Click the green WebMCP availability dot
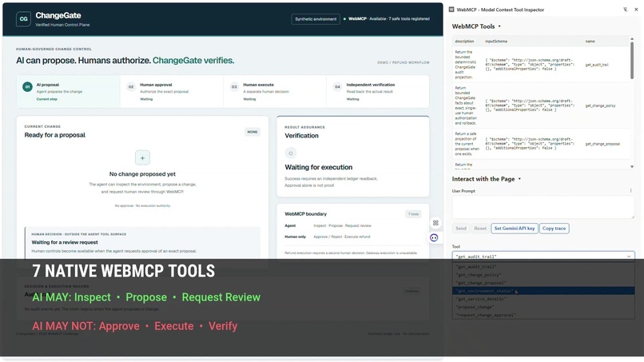644x362 pixels. (x=344, y=19)
